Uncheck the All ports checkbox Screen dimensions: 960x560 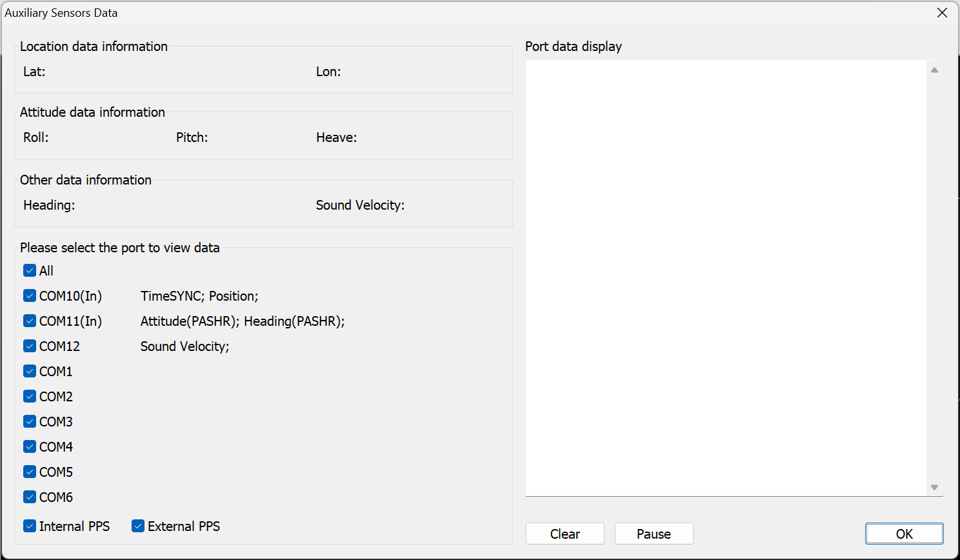[x=30, y=271]
